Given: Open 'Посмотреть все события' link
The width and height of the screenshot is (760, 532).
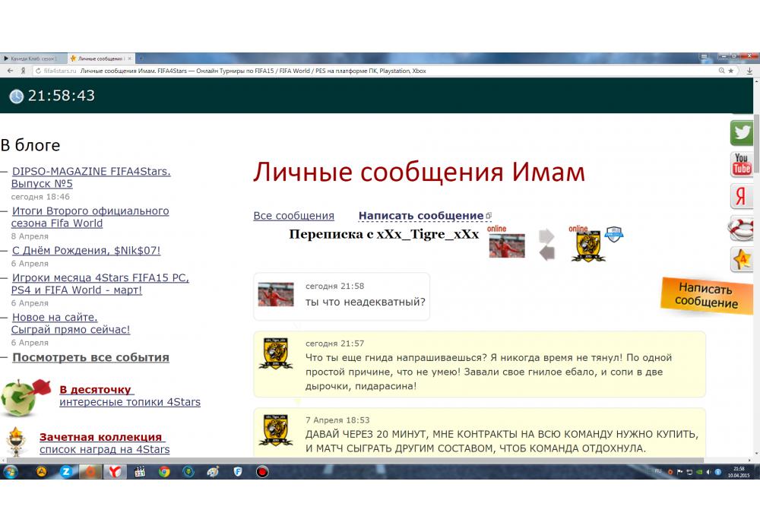Looking at the screenshot, I should coord(90,357).
